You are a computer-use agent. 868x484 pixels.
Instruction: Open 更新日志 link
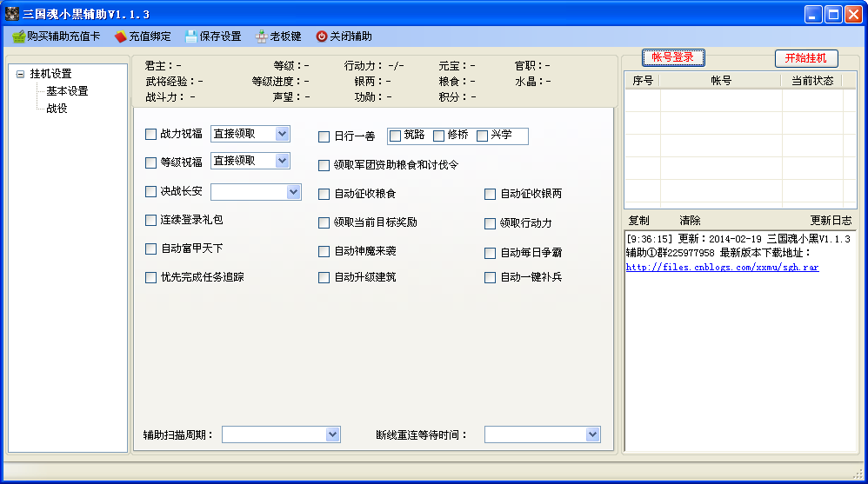[x=831, y=221]
